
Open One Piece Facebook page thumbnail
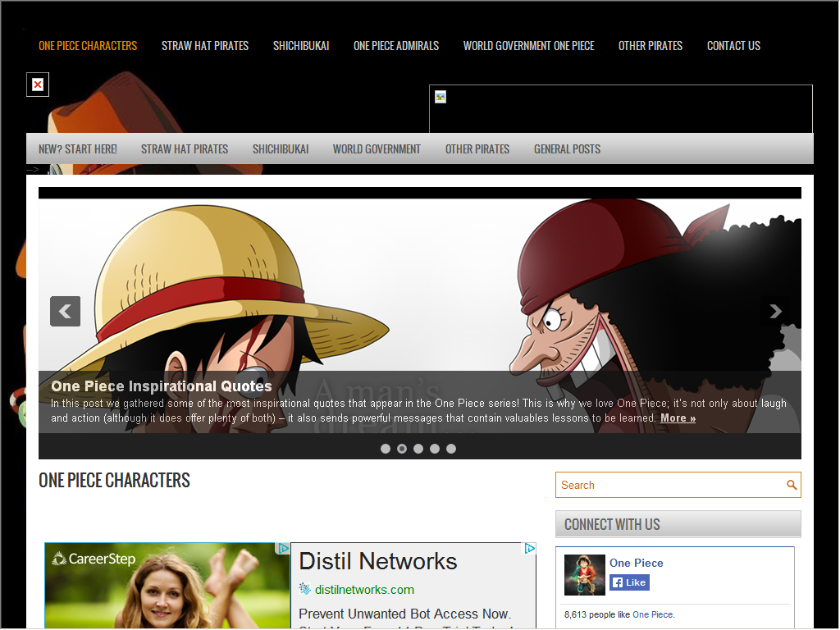584,575
